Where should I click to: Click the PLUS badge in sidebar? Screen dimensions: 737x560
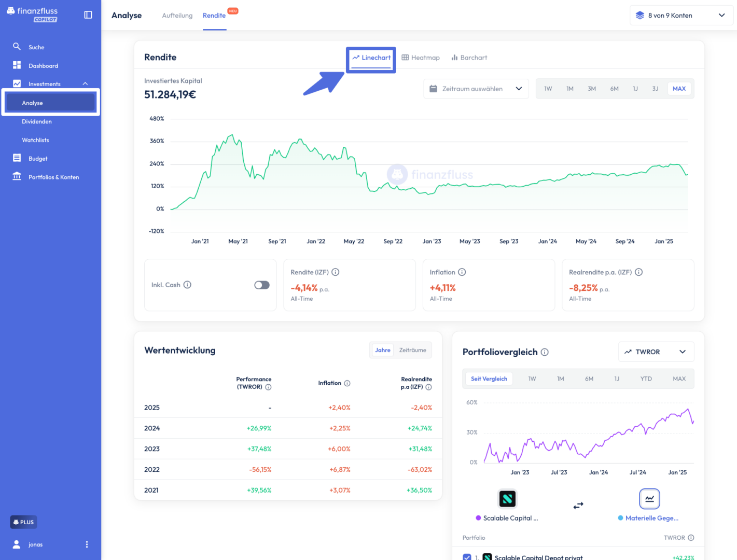[x=23, y=522]
